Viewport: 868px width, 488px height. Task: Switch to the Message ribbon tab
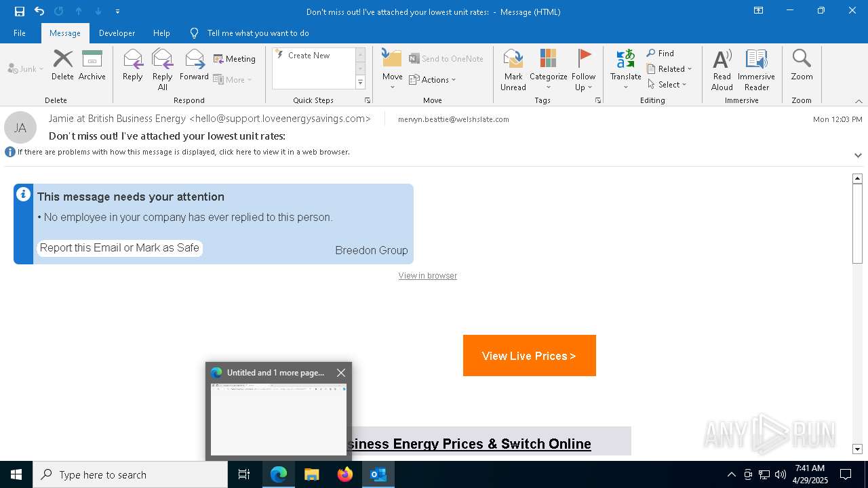click(65, 33)
